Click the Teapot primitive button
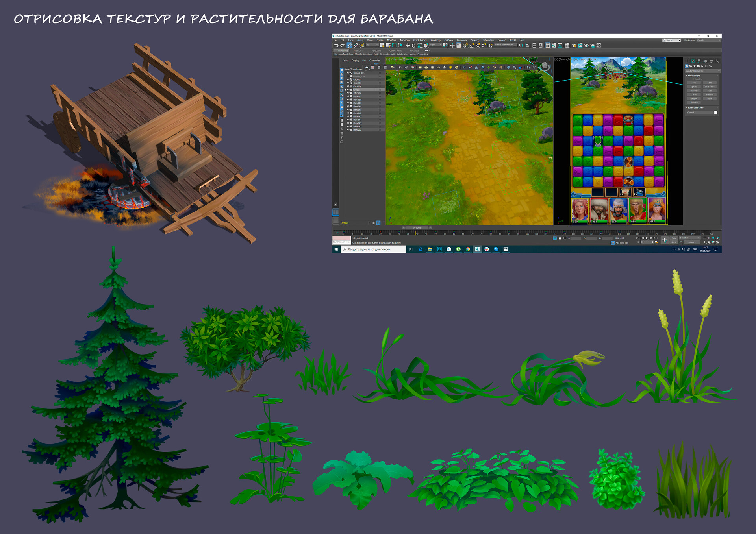The height and width of the screenshot is (534, 756). pos(694,98)
